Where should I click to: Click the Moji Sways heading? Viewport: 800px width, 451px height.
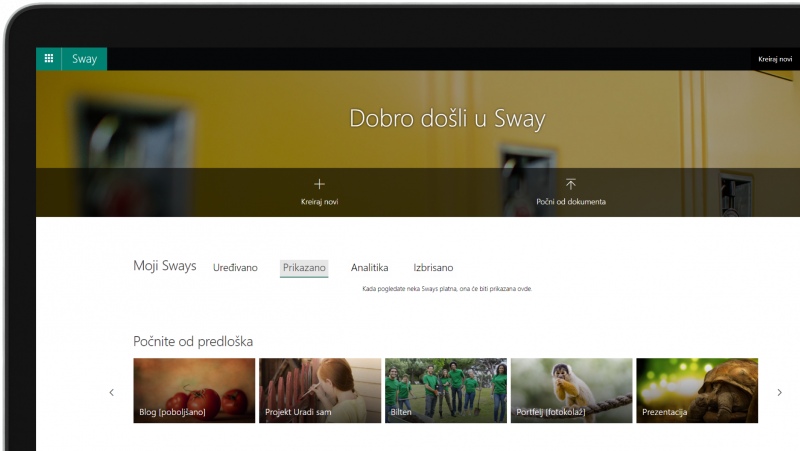165,266
